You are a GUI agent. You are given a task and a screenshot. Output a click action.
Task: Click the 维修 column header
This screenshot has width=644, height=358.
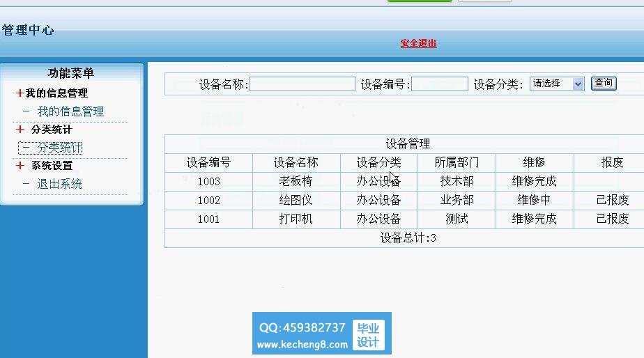pos(535,162)
